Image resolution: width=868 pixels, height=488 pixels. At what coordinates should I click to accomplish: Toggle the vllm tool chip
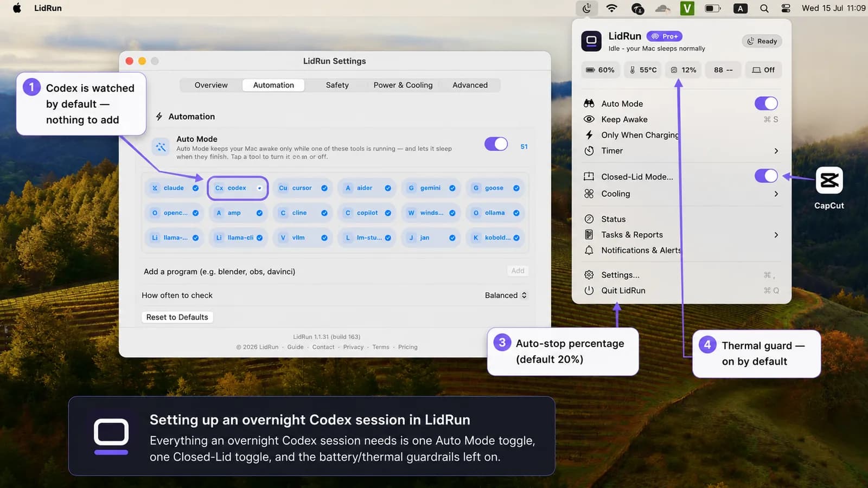click(x=303, y=238)
